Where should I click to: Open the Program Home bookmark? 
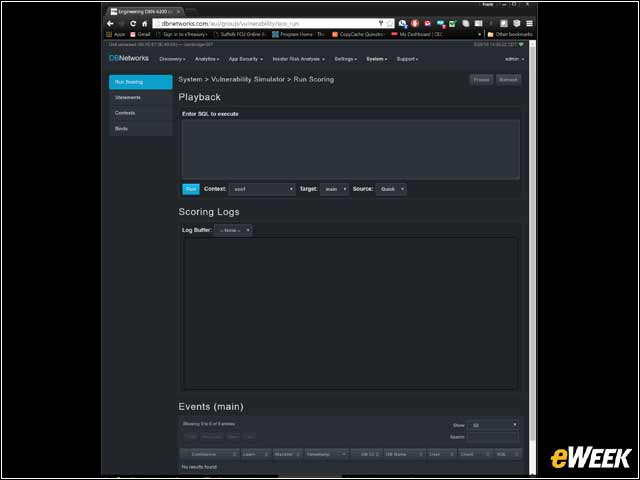pos(298,35)
